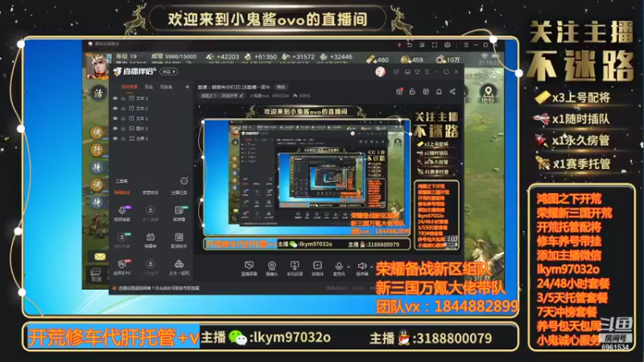Click 修改 button beside stream title
The height and width of the screenshot is (362, 644).
click(281, 87)
